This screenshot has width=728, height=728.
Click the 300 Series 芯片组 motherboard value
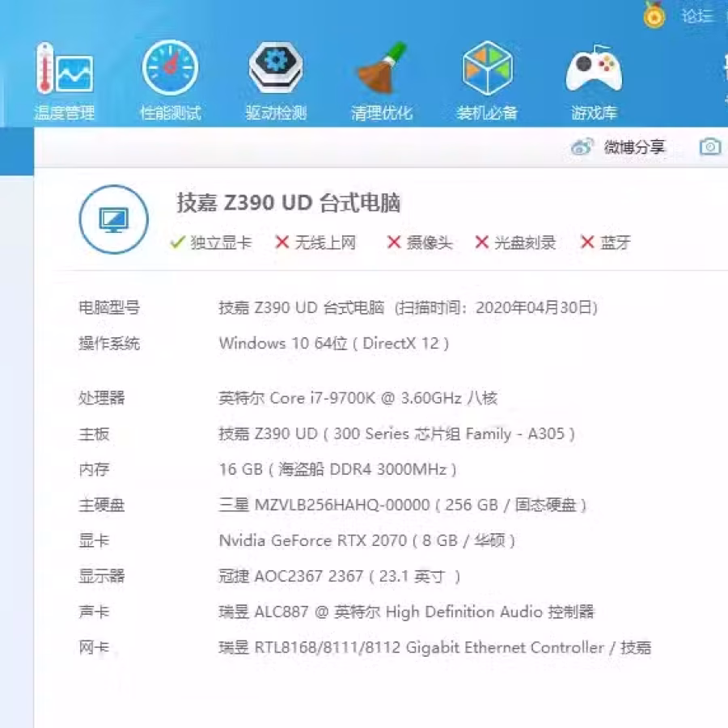397,434
